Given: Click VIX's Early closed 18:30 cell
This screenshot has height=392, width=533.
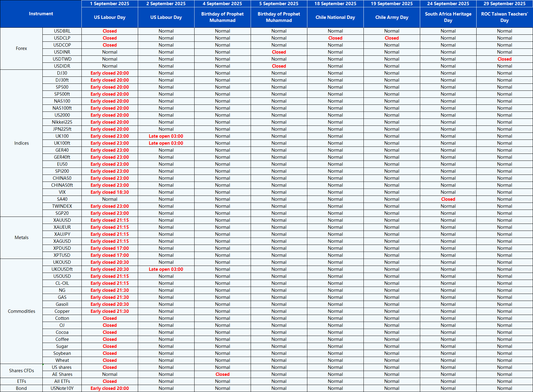Looking at the screenshot, I should (109, 192).
